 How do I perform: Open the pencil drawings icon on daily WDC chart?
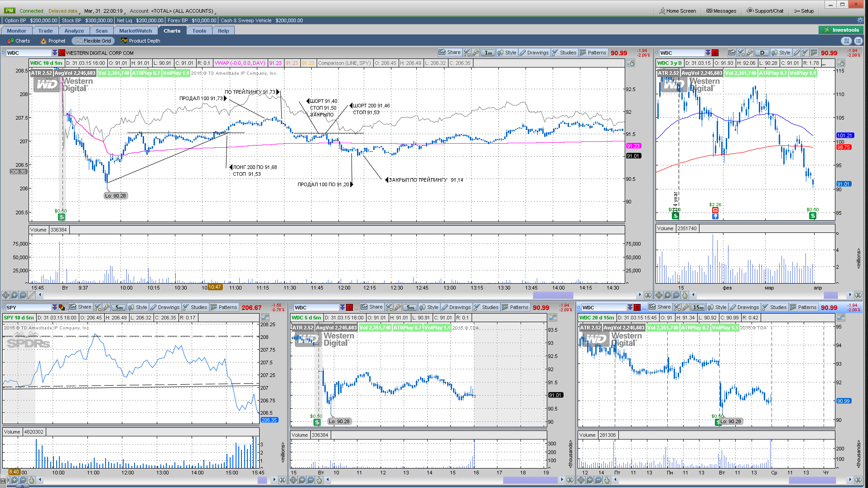tap(797, 53)
